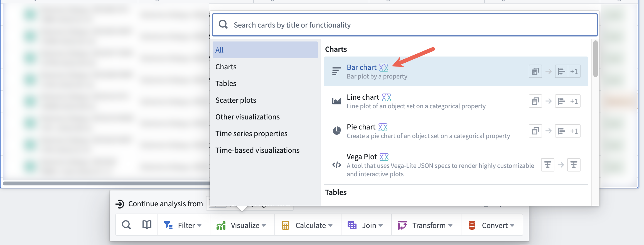Click the Line chart area icon

336,101
